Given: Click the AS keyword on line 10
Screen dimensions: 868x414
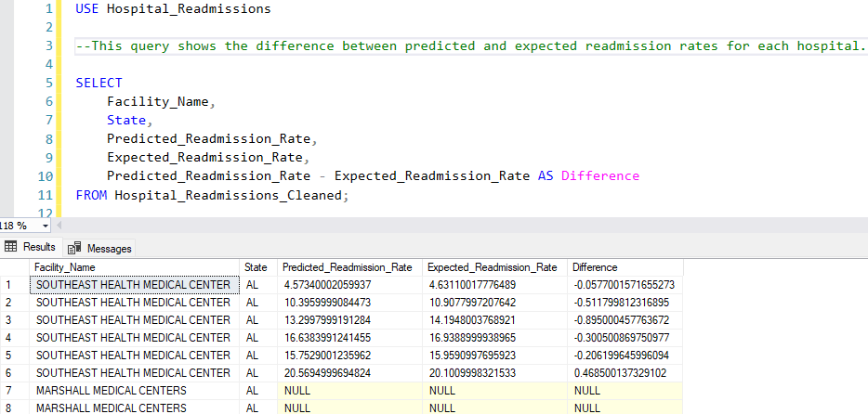Looking at the screenshot, I should [546, 175].
